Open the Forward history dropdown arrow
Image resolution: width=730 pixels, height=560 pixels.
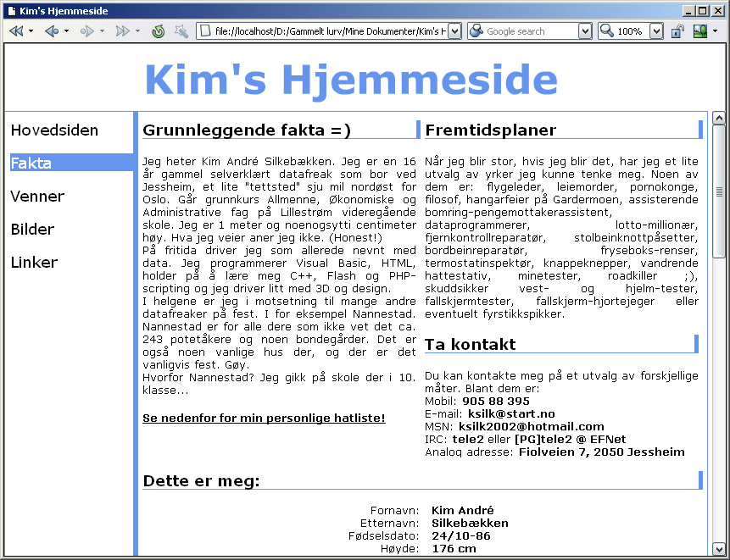click(x=102, y=31)
